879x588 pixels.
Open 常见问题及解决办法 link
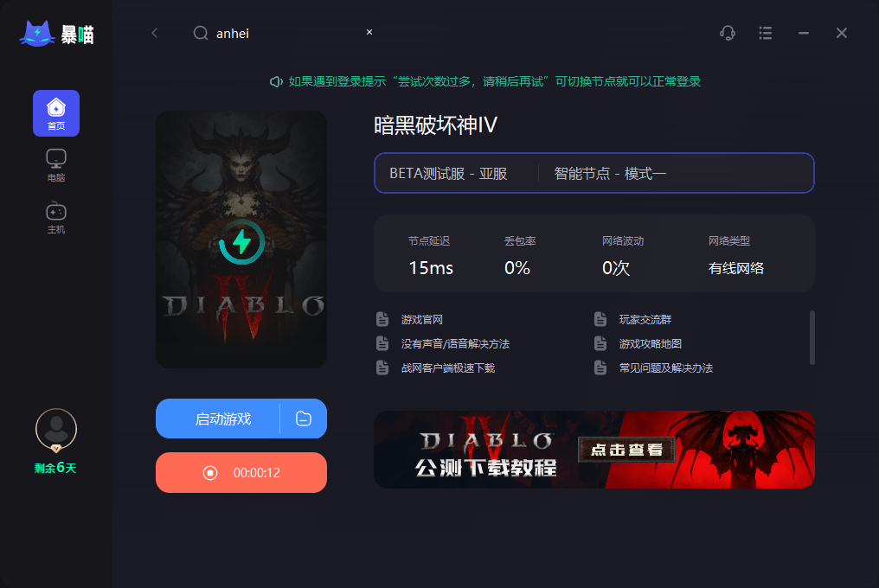666,367
